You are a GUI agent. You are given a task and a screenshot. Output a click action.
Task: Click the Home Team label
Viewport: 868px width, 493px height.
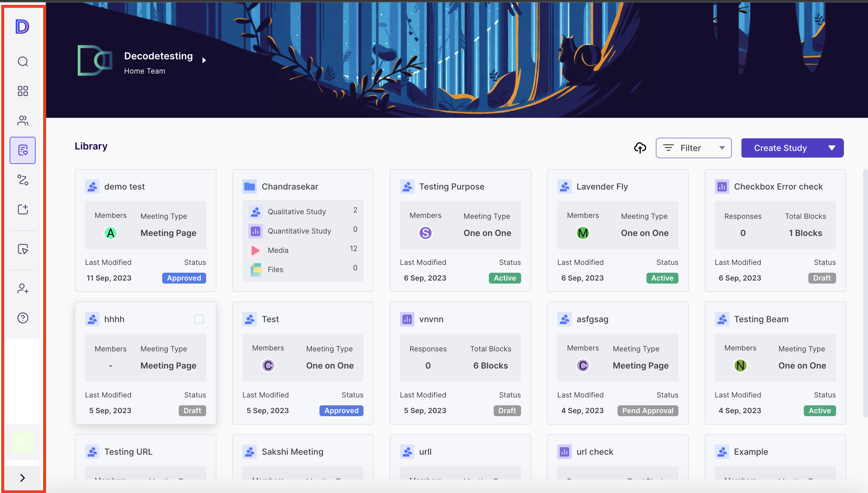[x=145, y=71]
